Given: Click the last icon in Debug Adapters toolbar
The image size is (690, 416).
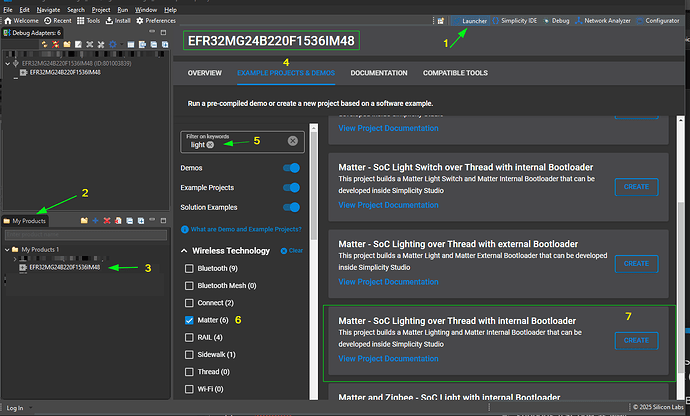Looking at the screenshot, I should pos(165,44).
